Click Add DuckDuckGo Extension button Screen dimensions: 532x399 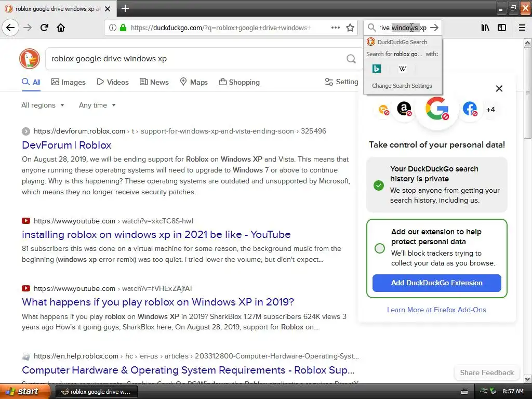(x=436, y=283)
